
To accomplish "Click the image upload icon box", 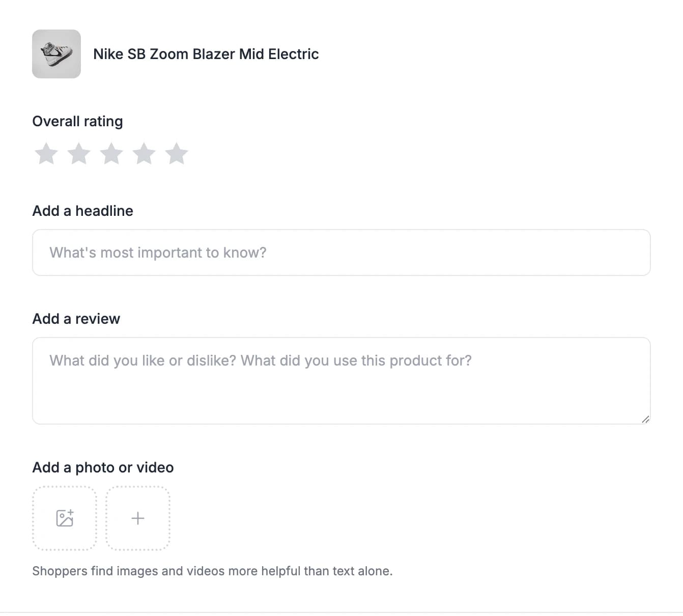I will click(65, 518).
